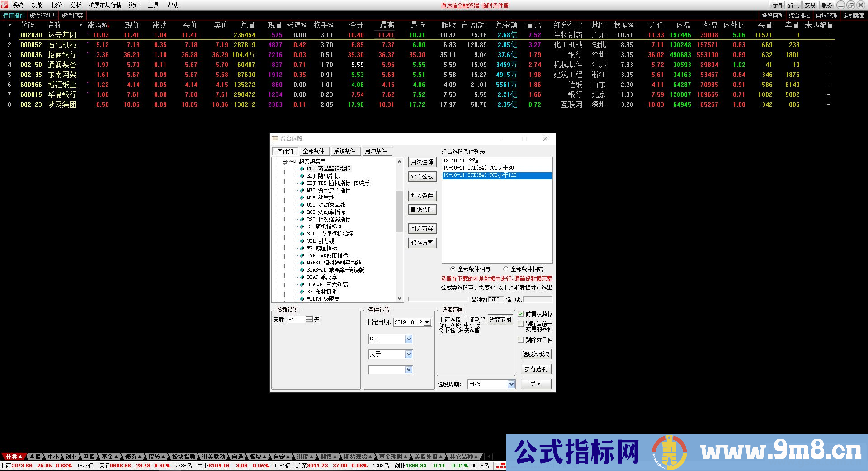Select condition row 19-10-11 突破
The width and height of the screenshot is (868, 471).
tap(497, 160)
